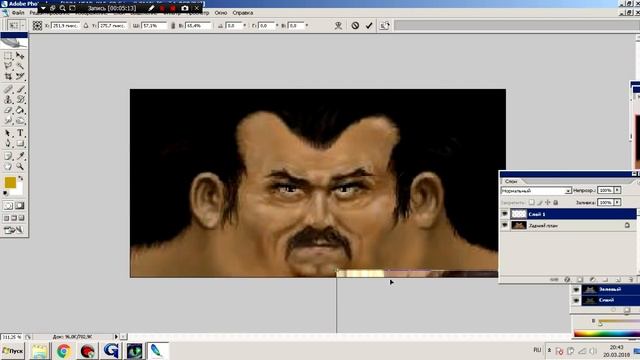The height and width of the screenshot is (360, 640).
Task: Toggle lock transparent pixels checkbox
Action: click(531, 202)
